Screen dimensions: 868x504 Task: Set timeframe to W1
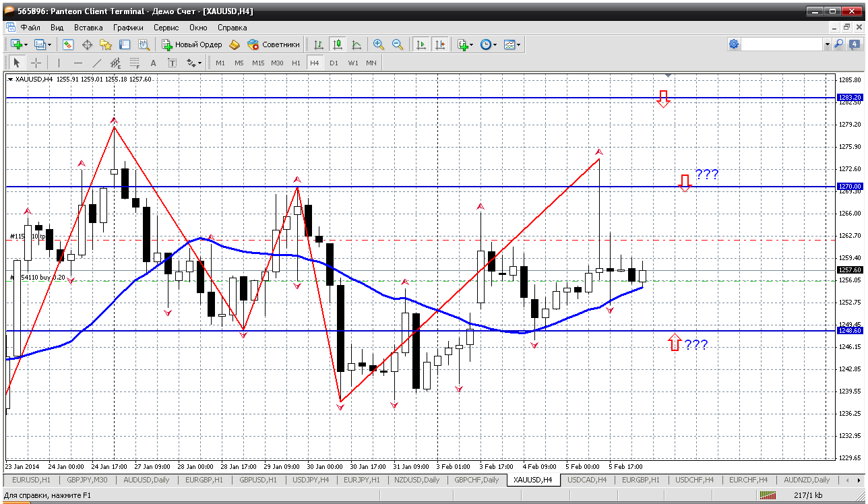pyautogui.click(x=353, y=63)
